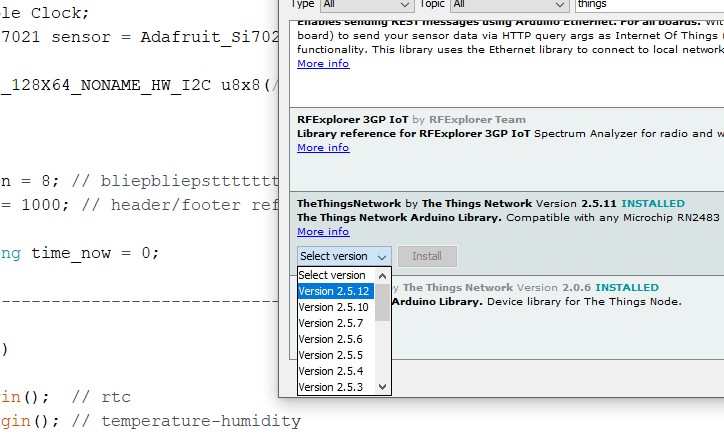Open More info link under TheThingsNetwork library
The image size is (724, 447).
323,232
